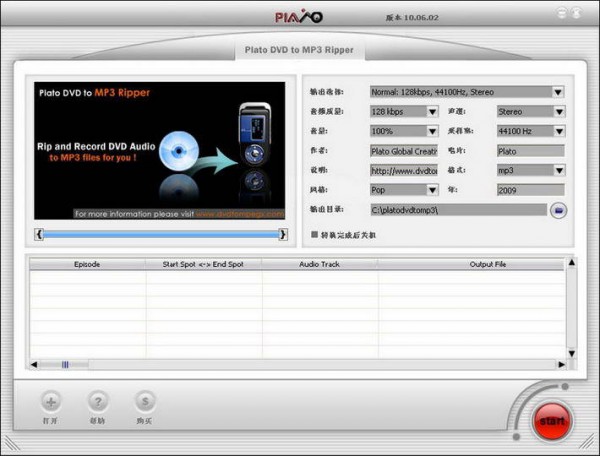Expand the output profile Normal 128kbps dropdown

[558, 92]
